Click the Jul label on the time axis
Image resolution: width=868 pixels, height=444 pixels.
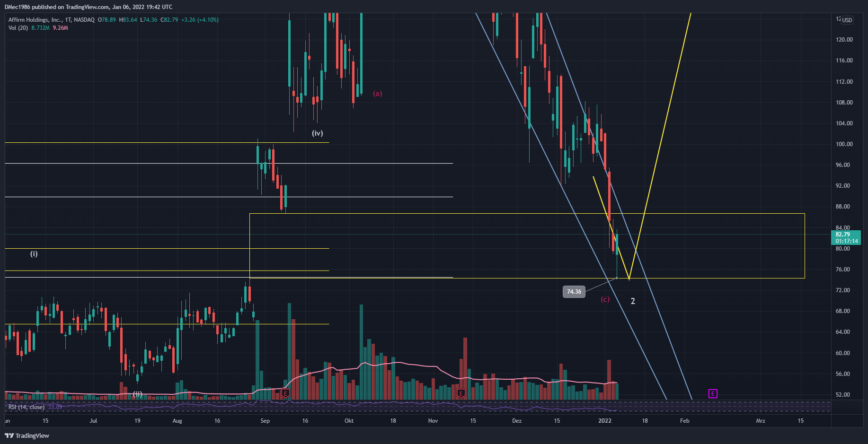tap(93, 421)
